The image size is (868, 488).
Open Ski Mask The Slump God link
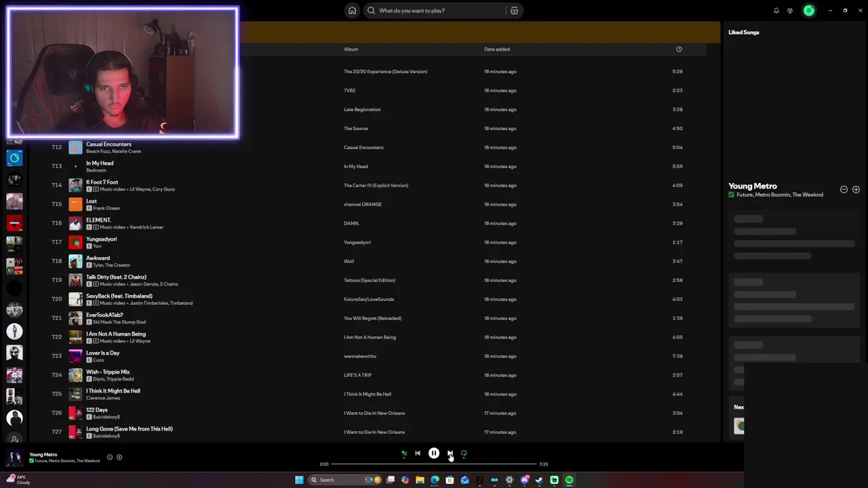(x=119, y=322)
